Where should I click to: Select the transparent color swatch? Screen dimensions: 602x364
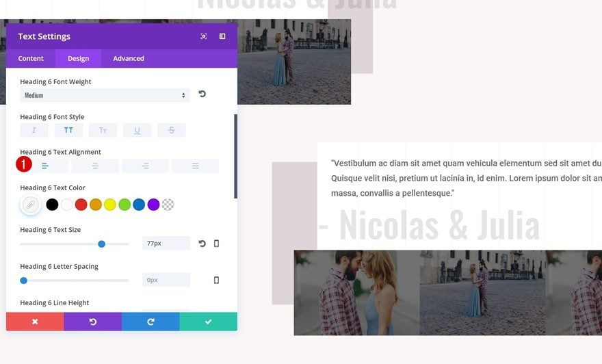[x=168, y=205]
